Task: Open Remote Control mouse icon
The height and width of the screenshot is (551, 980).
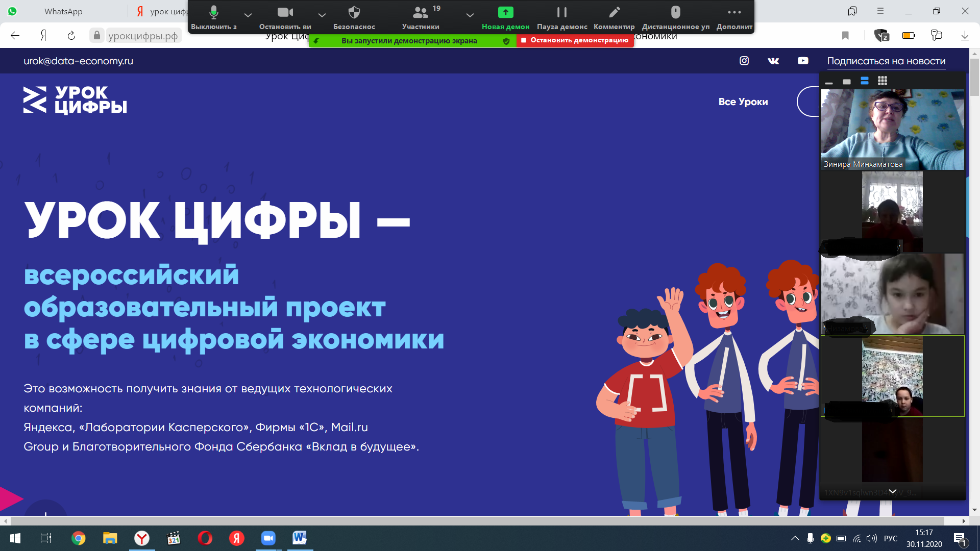Action: pos(675,13)
